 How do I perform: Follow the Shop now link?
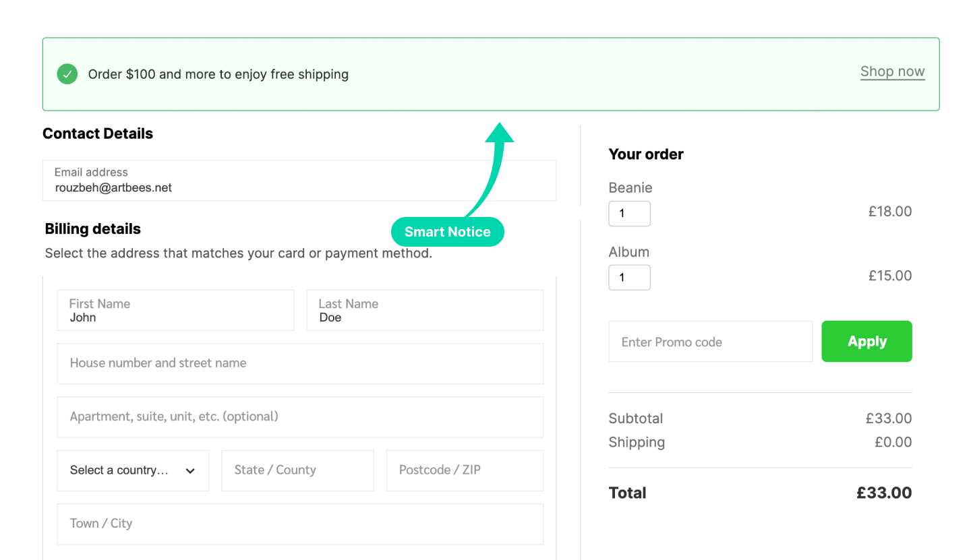pos(892,71)
